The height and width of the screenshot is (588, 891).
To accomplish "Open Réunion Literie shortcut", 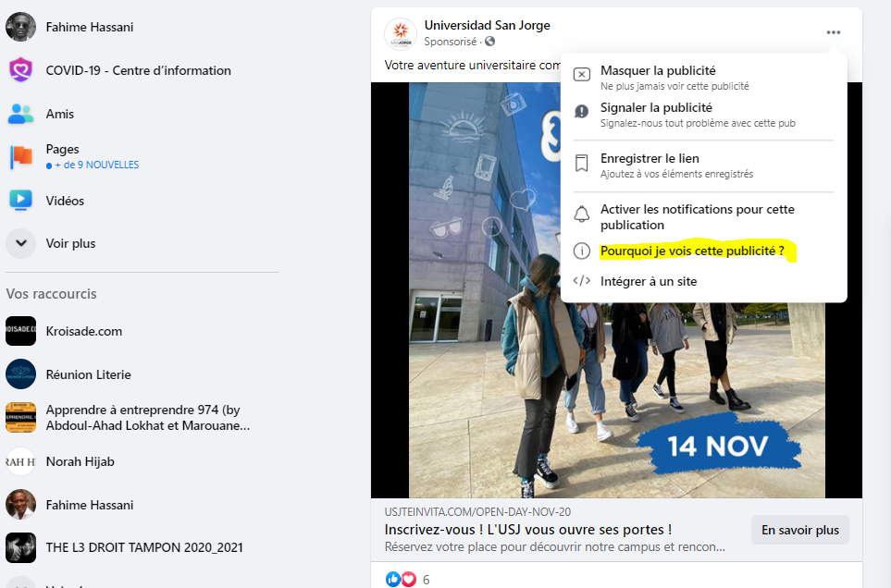I will coord(88,374).
